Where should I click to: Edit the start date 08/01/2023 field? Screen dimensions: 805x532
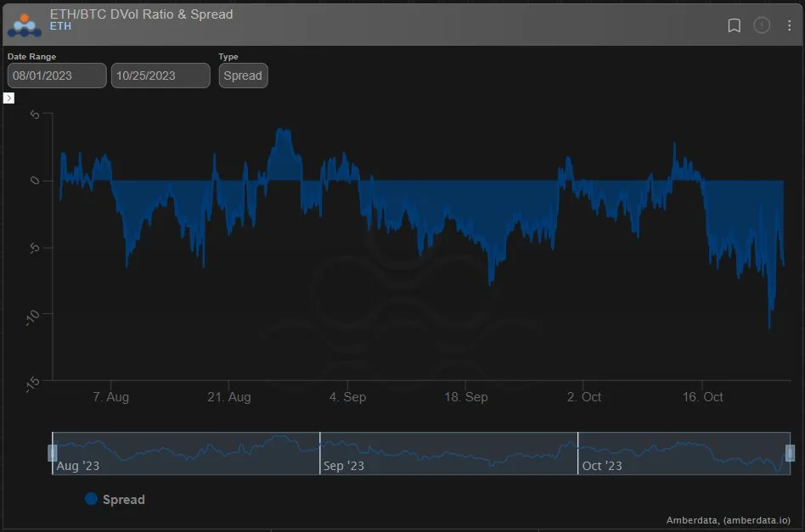pos(57,76)
